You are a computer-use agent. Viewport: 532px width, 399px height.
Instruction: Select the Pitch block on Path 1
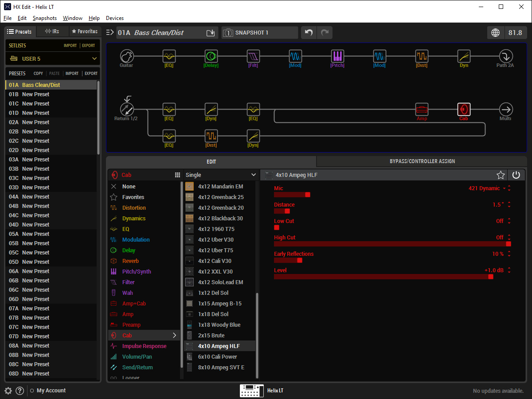point(337,56)
